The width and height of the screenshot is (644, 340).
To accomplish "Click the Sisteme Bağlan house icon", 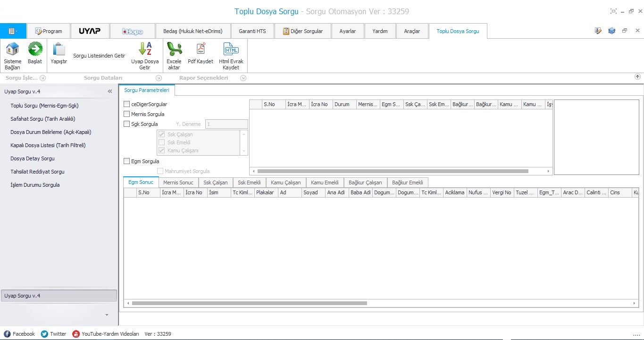I will [x=12, y=49].
